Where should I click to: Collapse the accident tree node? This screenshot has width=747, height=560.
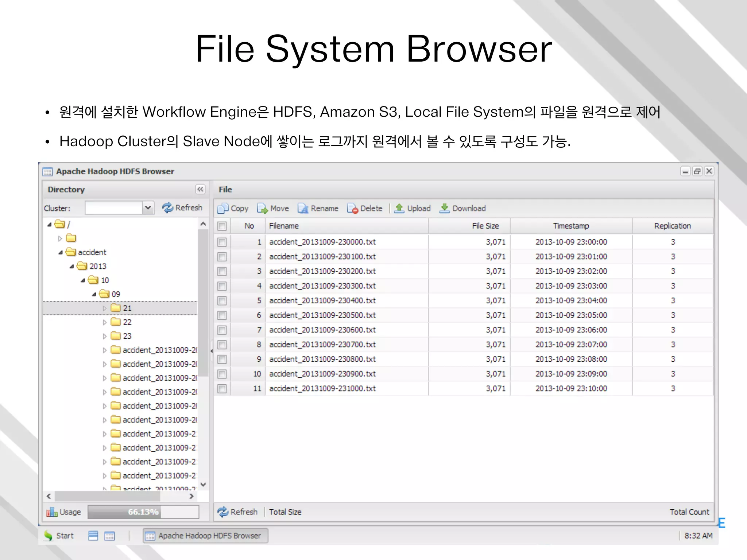pyautogui.click(x=61, y=253)
